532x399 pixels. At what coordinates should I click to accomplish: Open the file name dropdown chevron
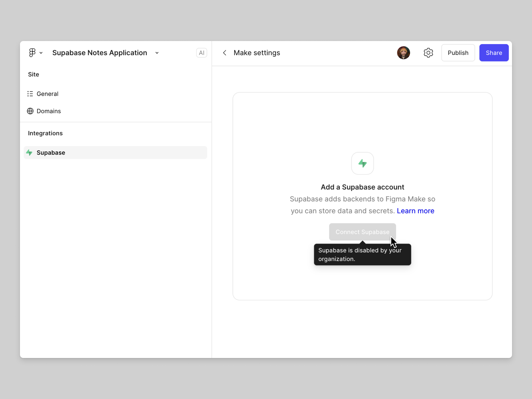(157, 53)
